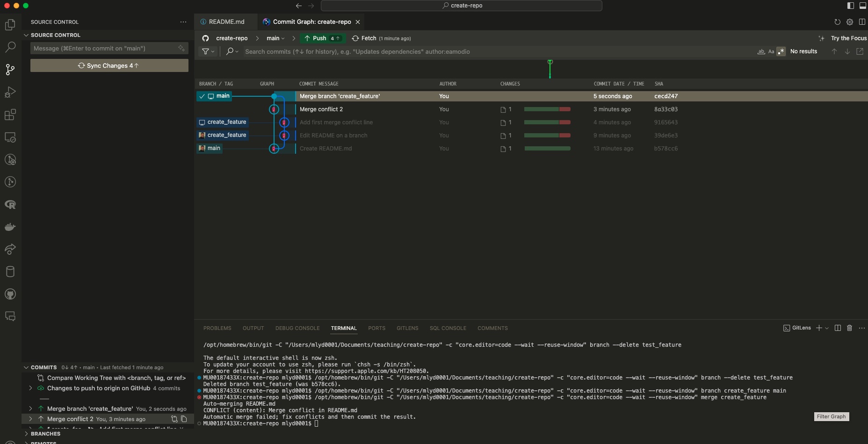Open Docker view from the activity bar

(x=10, y=227)
